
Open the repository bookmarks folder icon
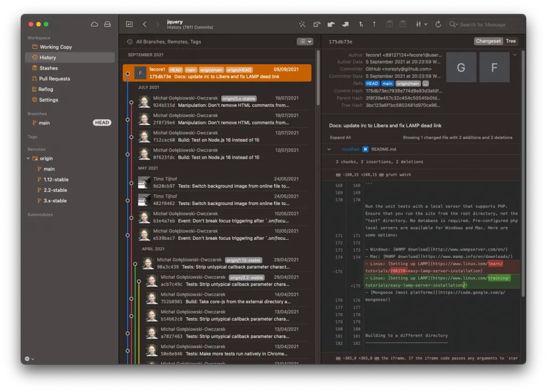click(x=129, y=24)
